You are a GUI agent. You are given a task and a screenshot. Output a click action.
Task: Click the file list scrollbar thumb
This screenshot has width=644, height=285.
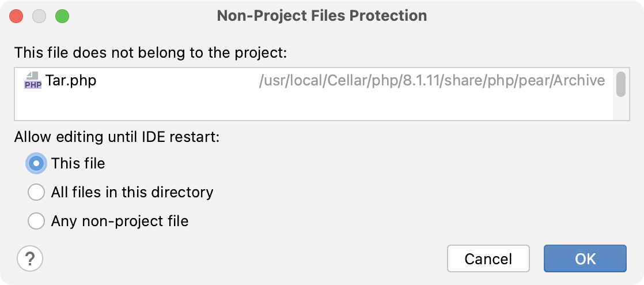coord(620,84)
